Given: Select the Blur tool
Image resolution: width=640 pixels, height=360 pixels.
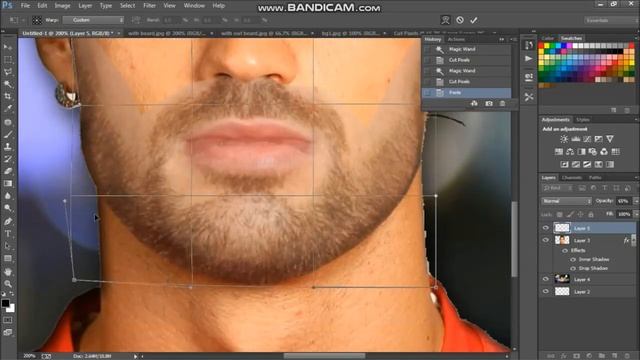Looking at the screenshot, I should click(x=8, y=196).
